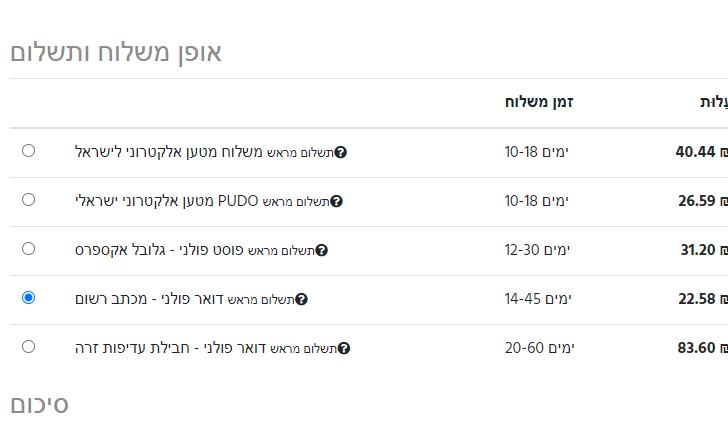Click help icon for גלובל אקספרס option
This screenshot has height=430, width=728.
[321, 250]
